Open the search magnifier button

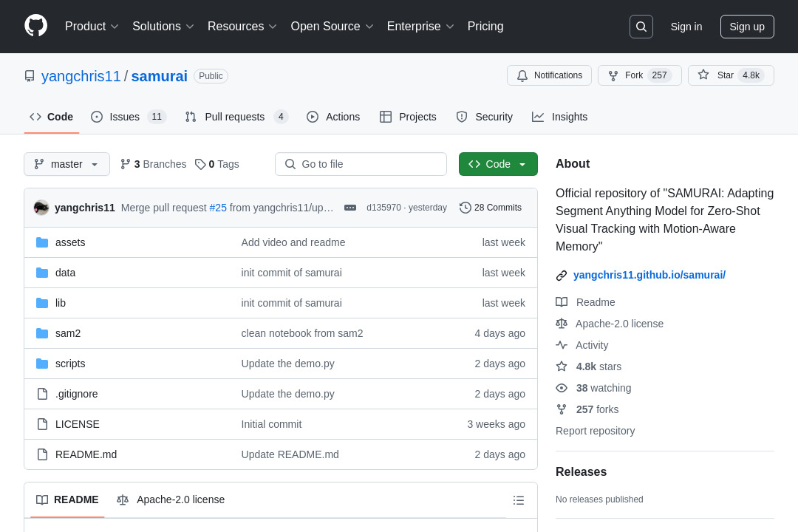tap(641, 27)
